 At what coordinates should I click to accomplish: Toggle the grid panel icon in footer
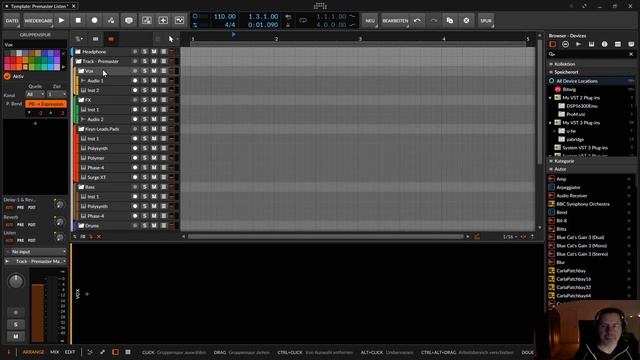click(128, 352)
